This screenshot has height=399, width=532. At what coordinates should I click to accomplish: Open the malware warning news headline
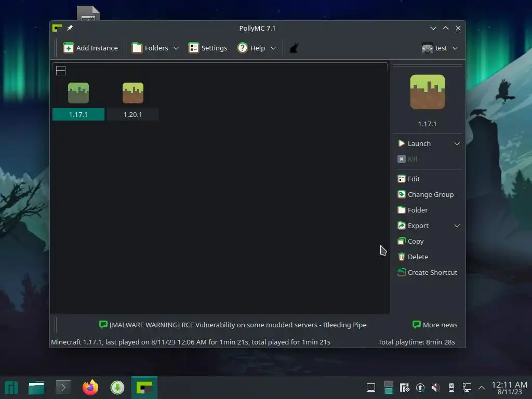(x=233, y=325)
